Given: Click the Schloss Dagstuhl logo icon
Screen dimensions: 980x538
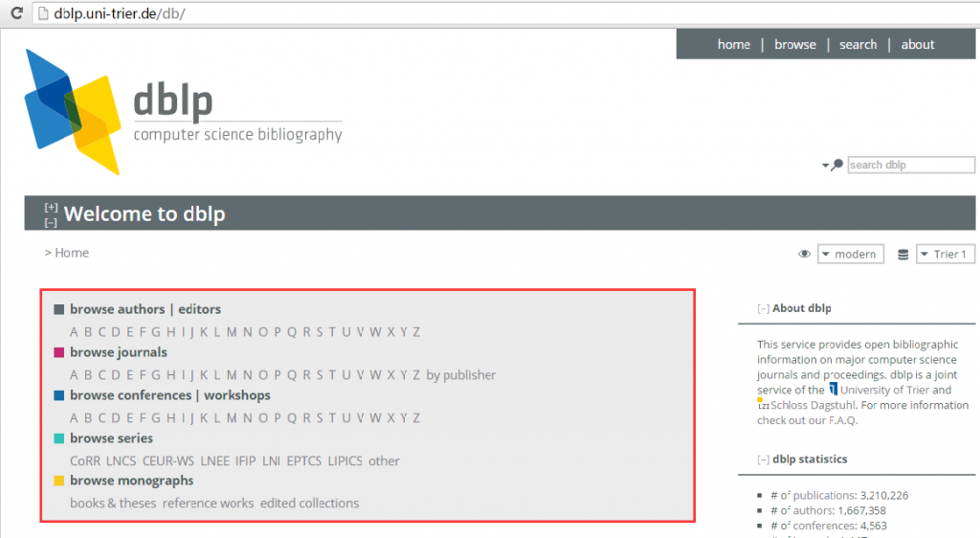Looking at the screenshot, I should click(763, 404).
